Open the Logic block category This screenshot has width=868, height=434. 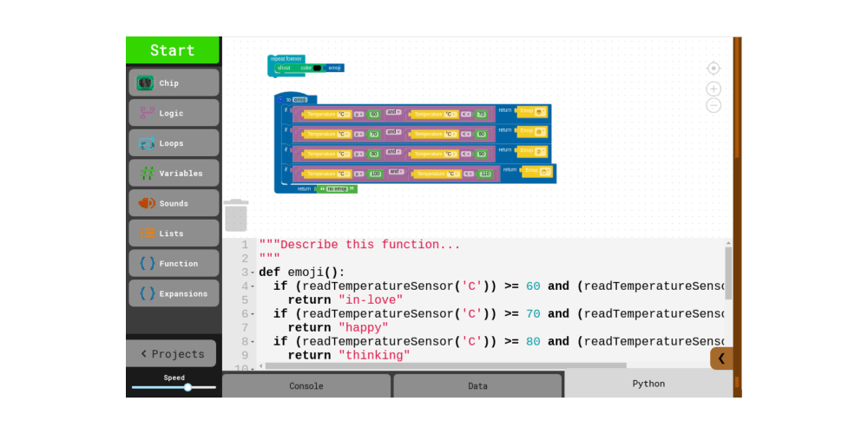coord(174,113)
